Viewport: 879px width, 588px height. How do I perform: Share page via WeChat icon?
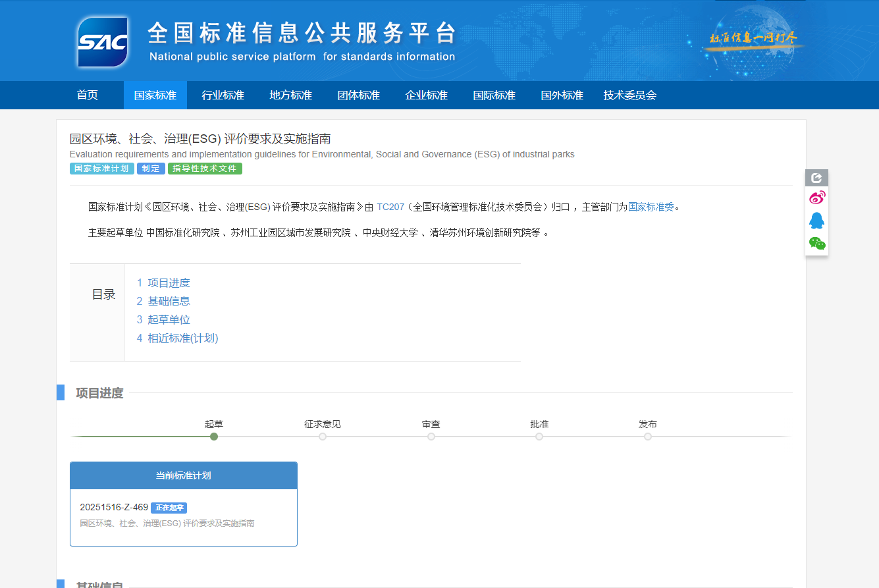point(816,244)
